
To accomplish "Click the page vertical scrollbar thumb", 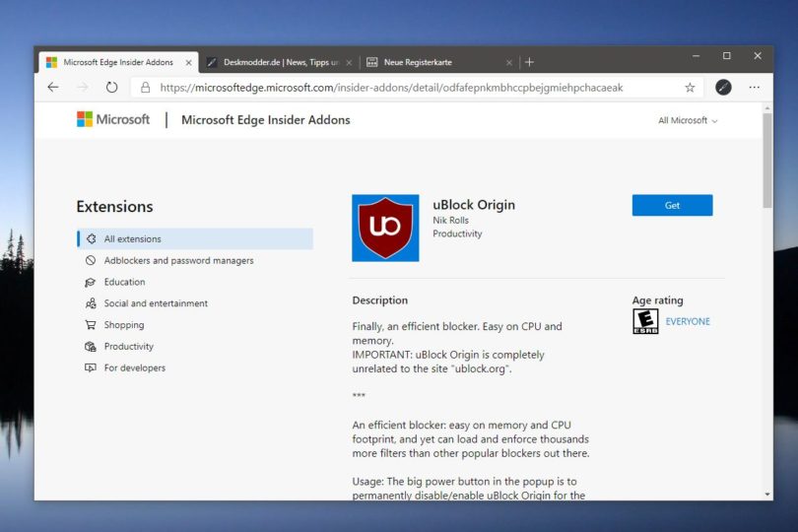I will coord(767,160).
